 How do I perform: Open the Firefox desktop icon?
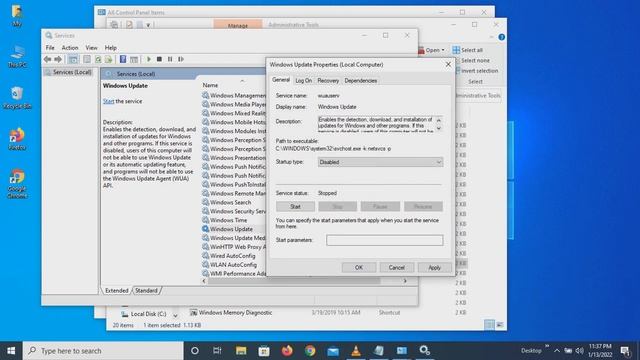click(17, 139)
